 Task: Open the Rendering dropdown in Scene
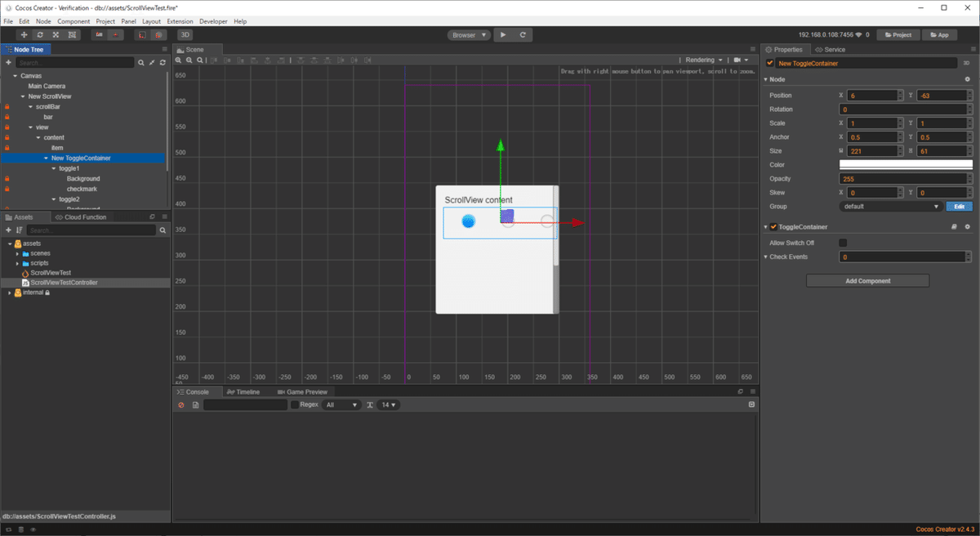click(x=704, y=60)
